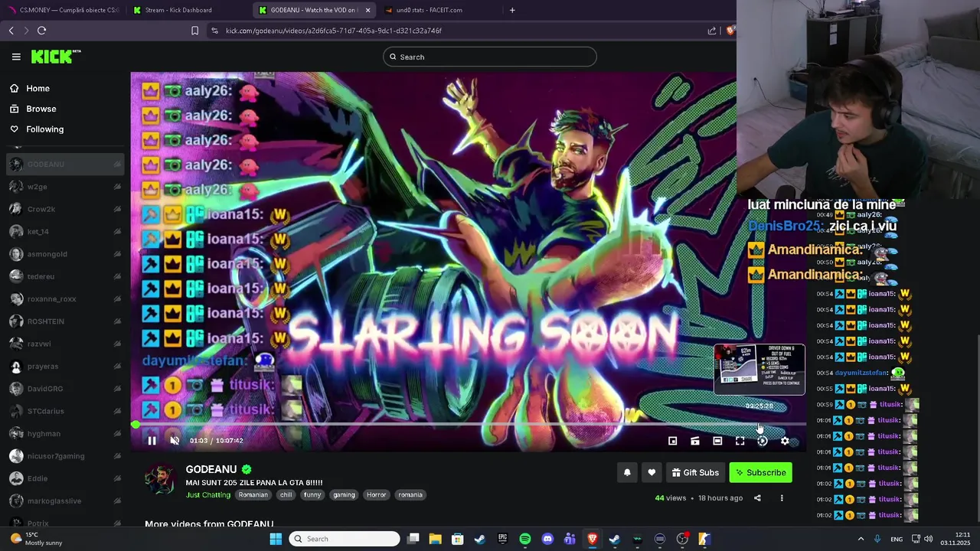
Task: Open Windows Start menu
Action: pos(276,539)
